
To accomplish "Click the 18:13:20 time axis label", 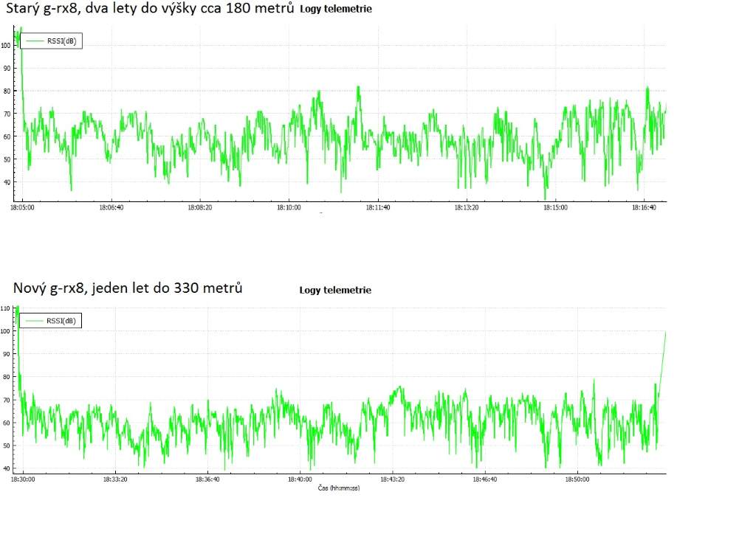I will click(467, 208).
